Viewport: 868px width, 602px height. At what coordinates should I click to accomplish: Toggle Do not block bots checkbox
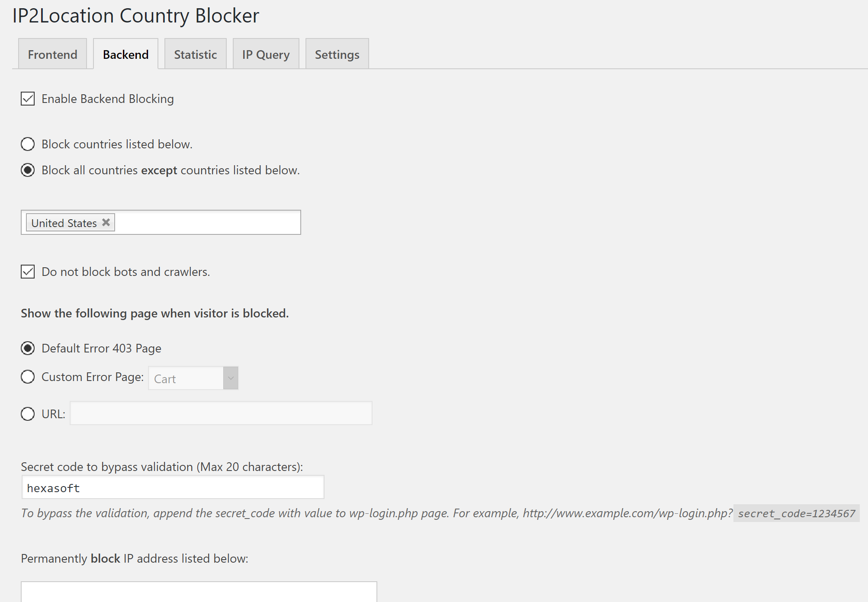(28, 272)
